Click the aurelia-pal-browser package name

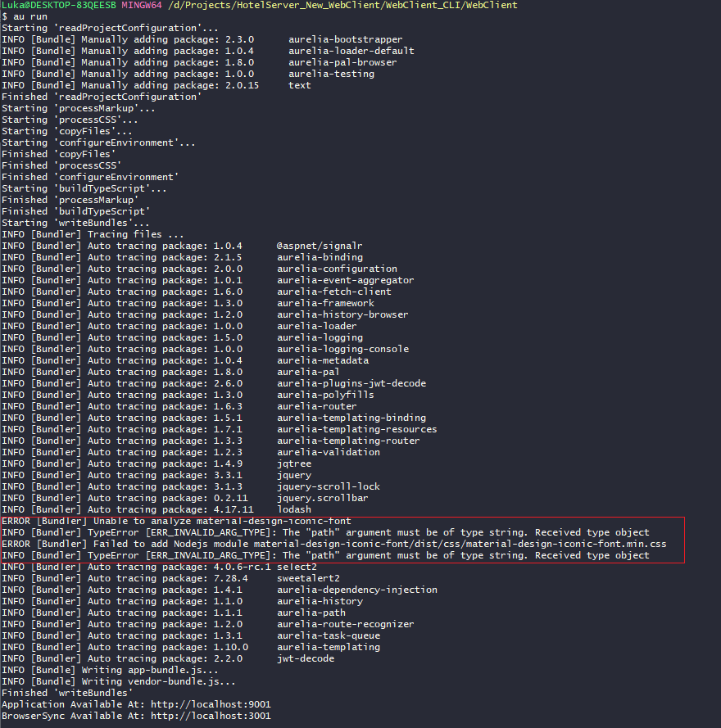pyautogui.click(x=342, y=63)
